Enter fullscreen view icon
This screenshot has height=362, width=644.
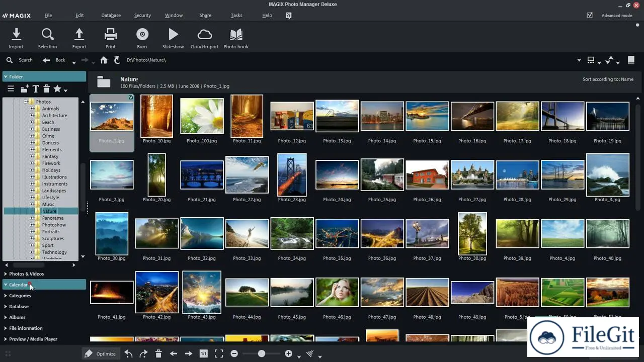[x=219, y=353]
